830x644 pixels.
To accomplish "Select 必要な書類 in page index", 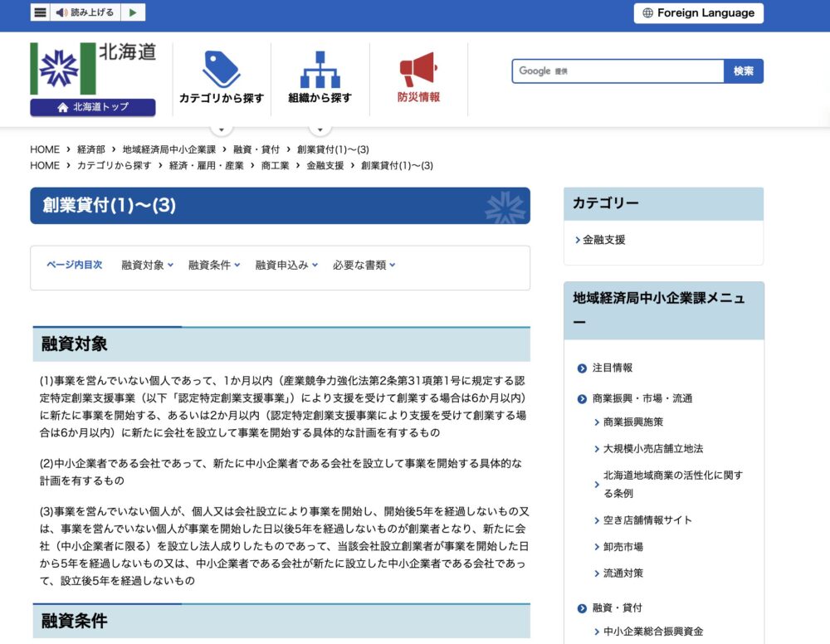I will point(364,266).
